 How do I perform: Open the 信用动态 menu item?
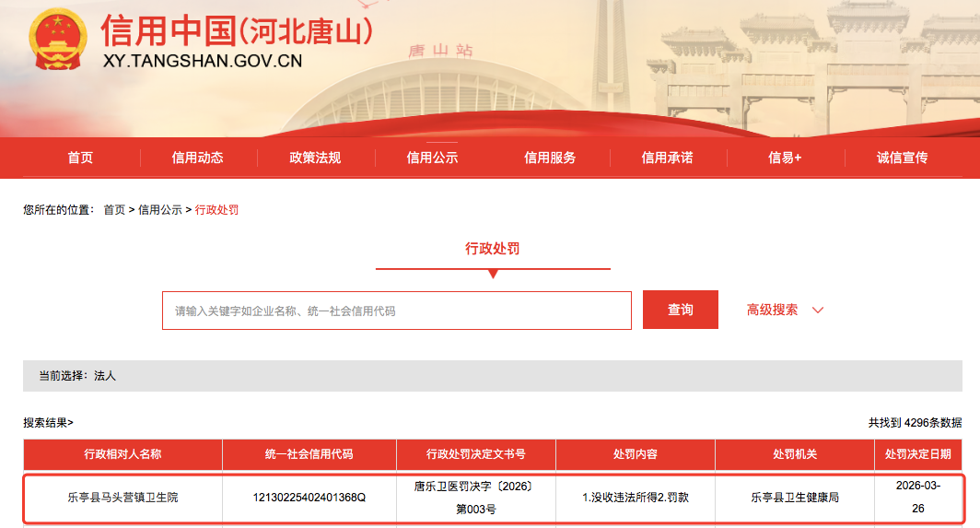pos(197,158)
